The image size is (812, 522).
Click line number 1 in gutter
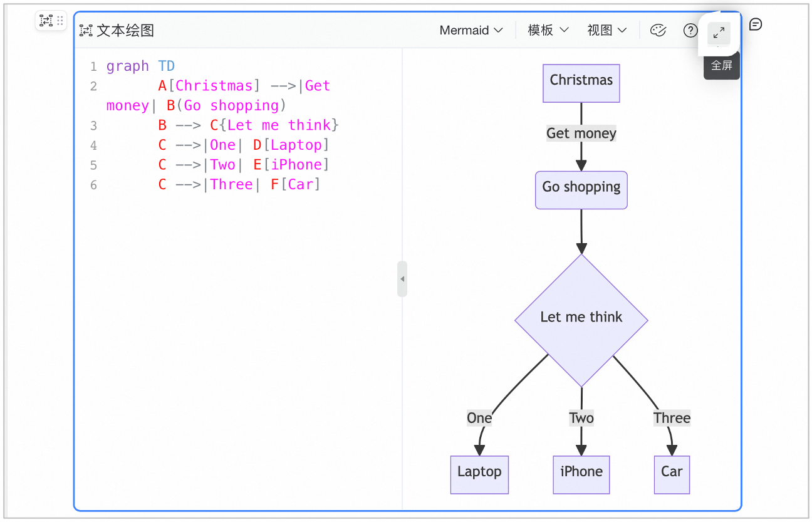tap(93, 67)
